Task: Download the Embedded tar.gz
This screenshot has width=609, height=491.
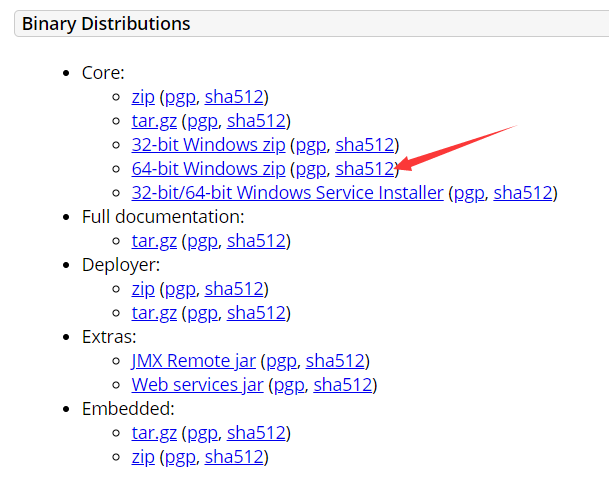Action: point(154,433)
